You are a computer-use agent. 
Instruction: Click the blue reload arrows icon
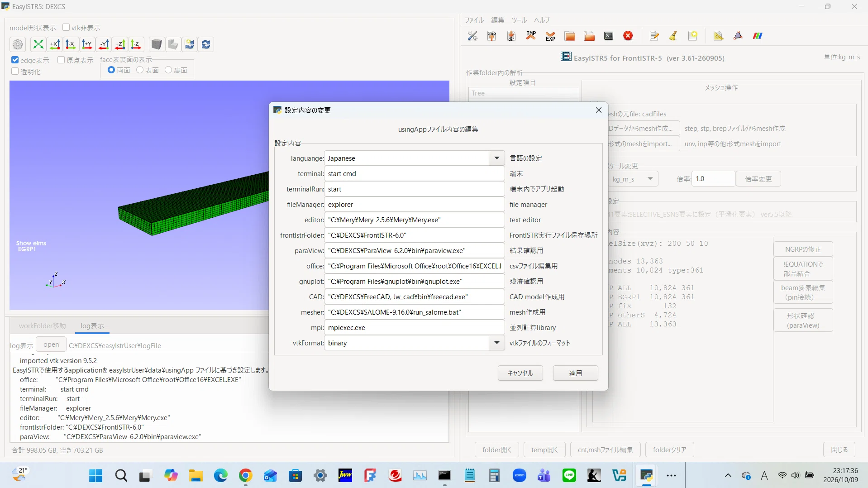(206, 44)
